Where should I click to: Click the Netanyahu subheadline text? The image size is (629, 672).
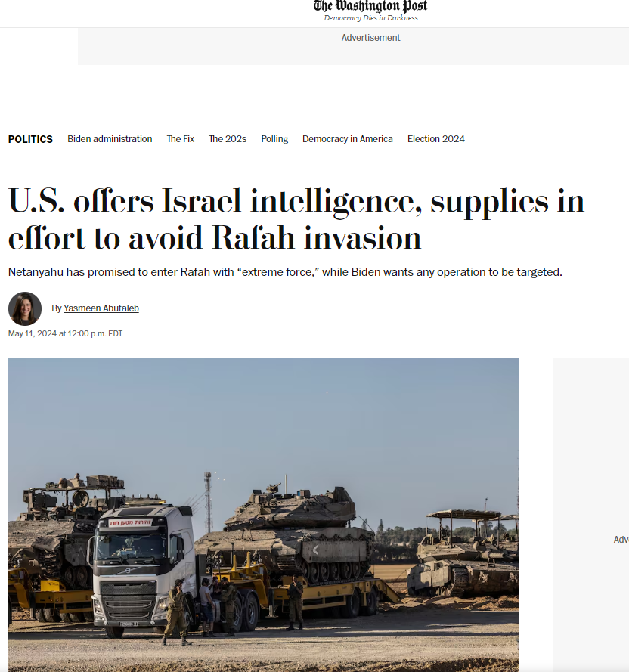pos(285,272)
